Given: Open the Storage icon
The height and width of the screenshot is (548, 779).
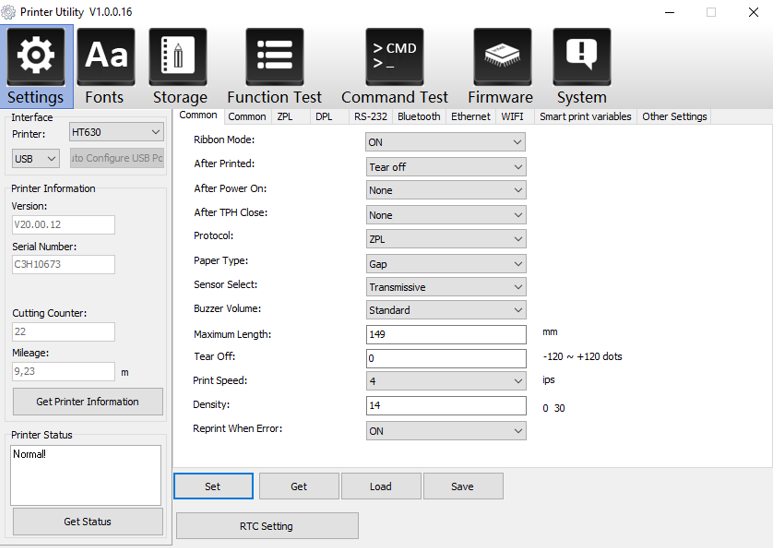Looking at the screenshot, I should [178, 58].
